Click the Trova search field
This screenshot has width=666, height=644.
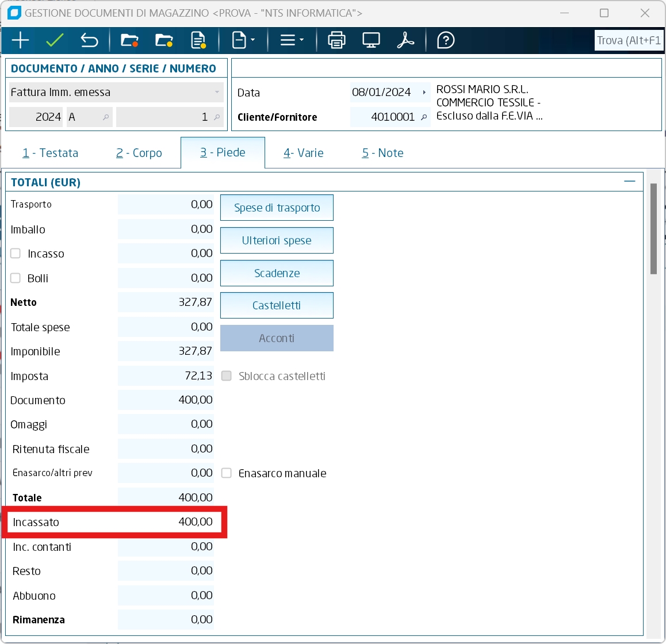click(x=629, y=40)
